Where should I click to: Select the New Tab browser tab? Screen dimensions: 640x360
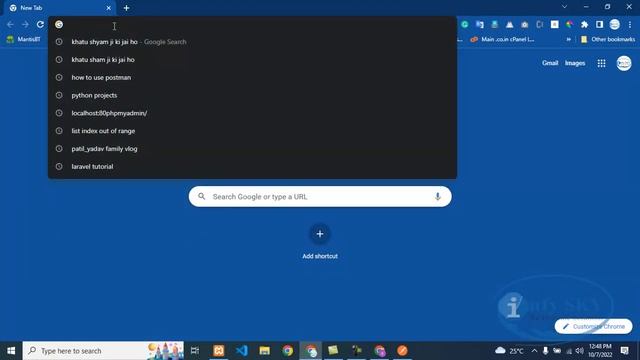(59, 8)
